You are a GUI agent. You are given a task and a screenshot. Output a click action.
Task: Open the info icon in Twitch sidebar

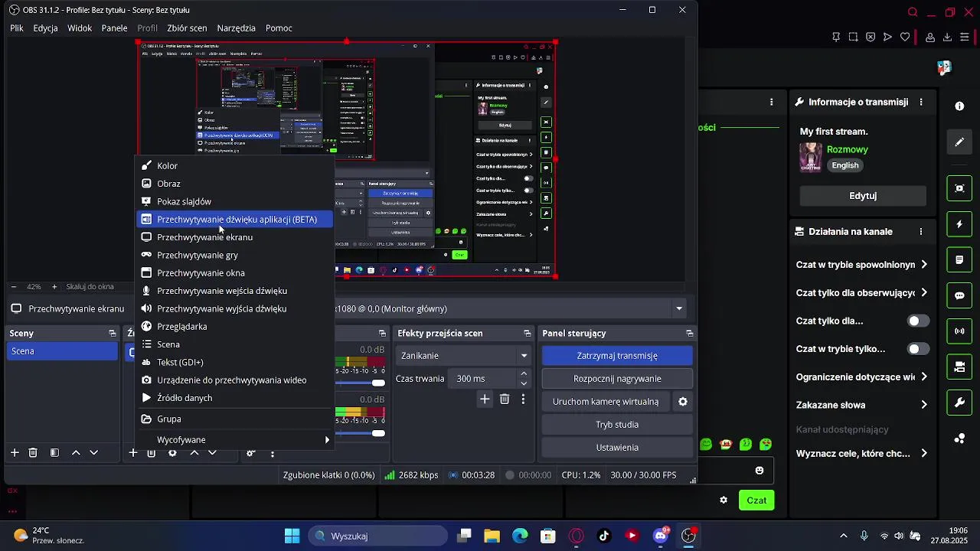[959, 106]
